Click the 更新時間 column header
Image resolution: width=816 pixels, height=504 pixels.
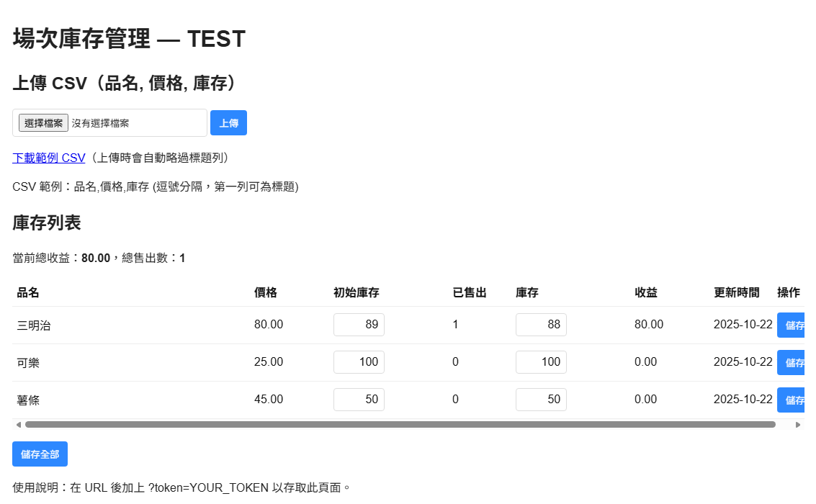click(737, 292)
